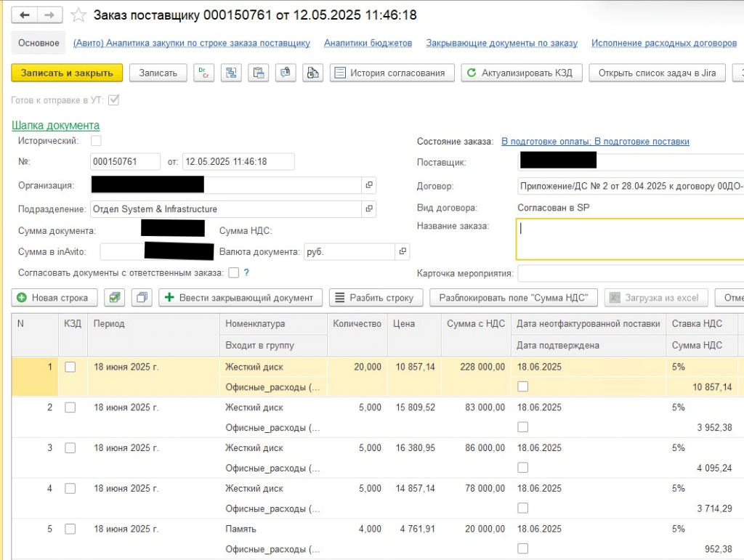The height and width of the screenshot is (560, 744).
Task: Open the Валюта документа selection button
Action: pyautogui.click(x=403, y=251)
